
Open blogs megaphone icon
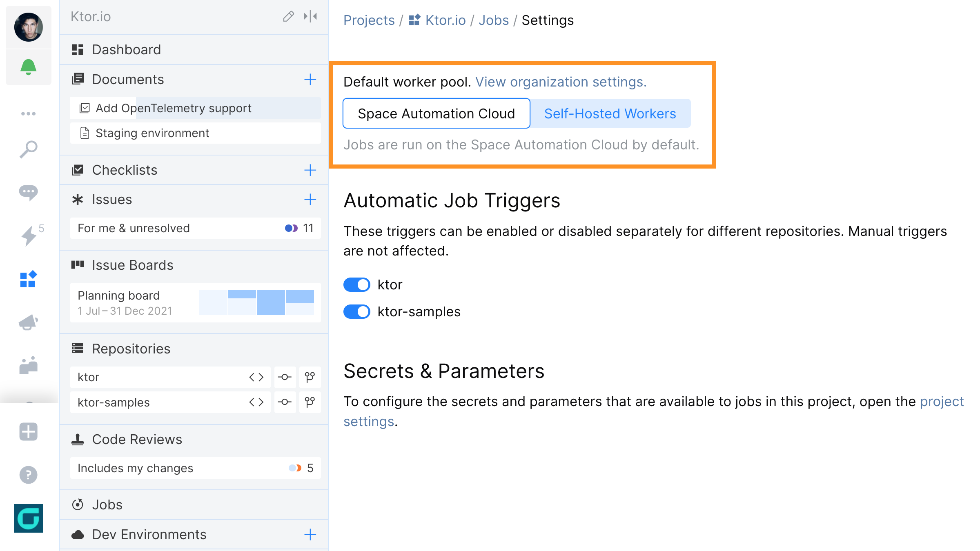click(29, 322)
